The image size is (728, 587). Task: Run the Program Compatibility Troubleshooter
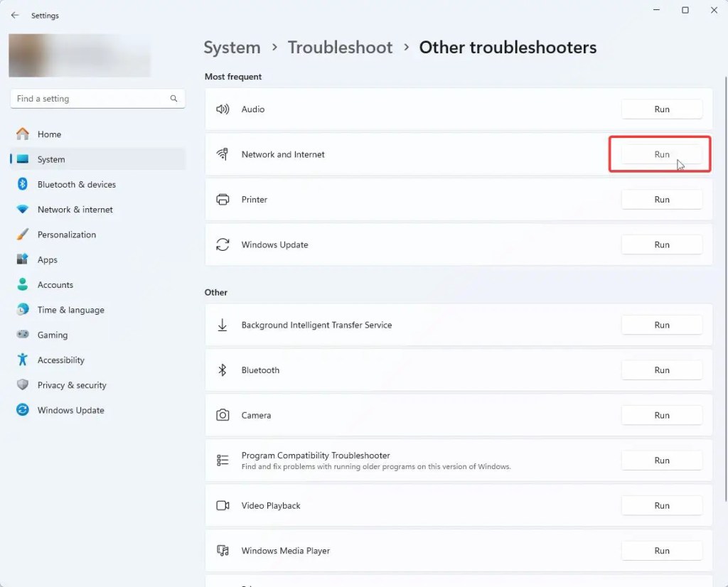coord(661,461)
